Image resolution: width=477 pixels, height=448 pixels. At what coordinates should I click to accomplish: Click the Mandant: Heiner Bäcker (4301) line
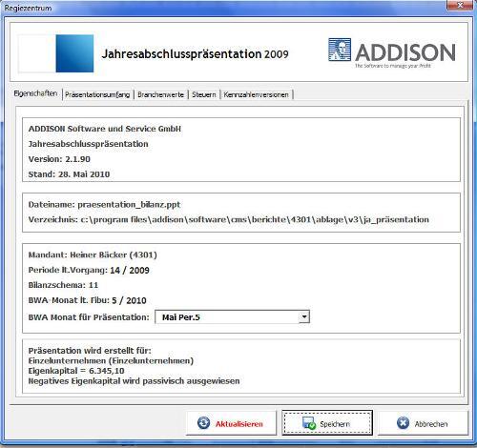[x=93, y=255]
